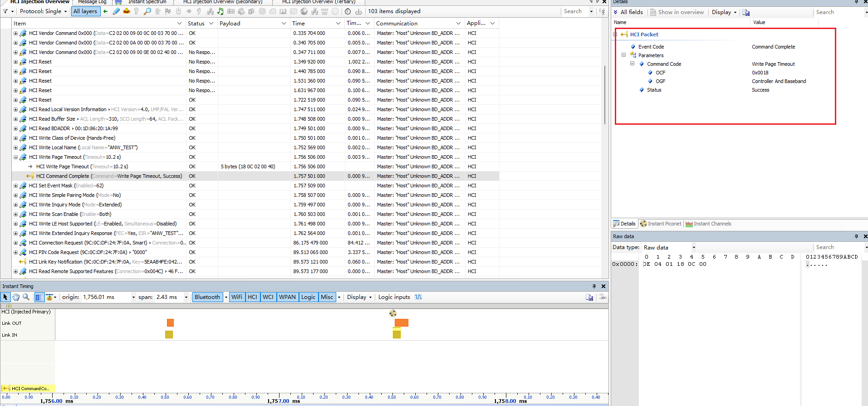
Task: Click the second orange Link OUT packet block
Action: [402, 323]
